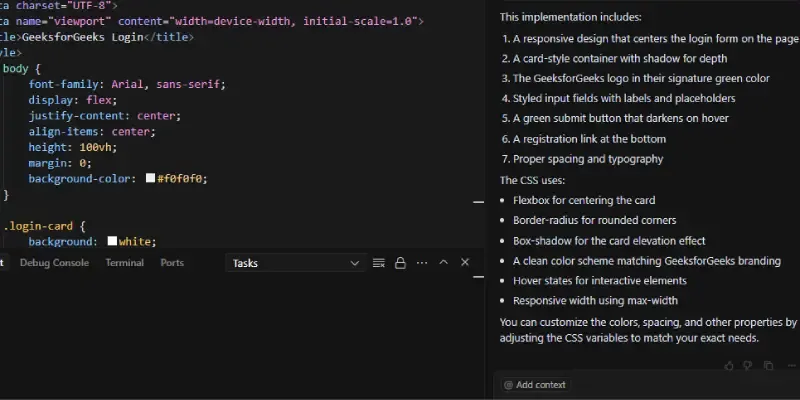800x400 pixels.
Task: Switch to the Debug Console tab
Action: click(x=55, y=263)
